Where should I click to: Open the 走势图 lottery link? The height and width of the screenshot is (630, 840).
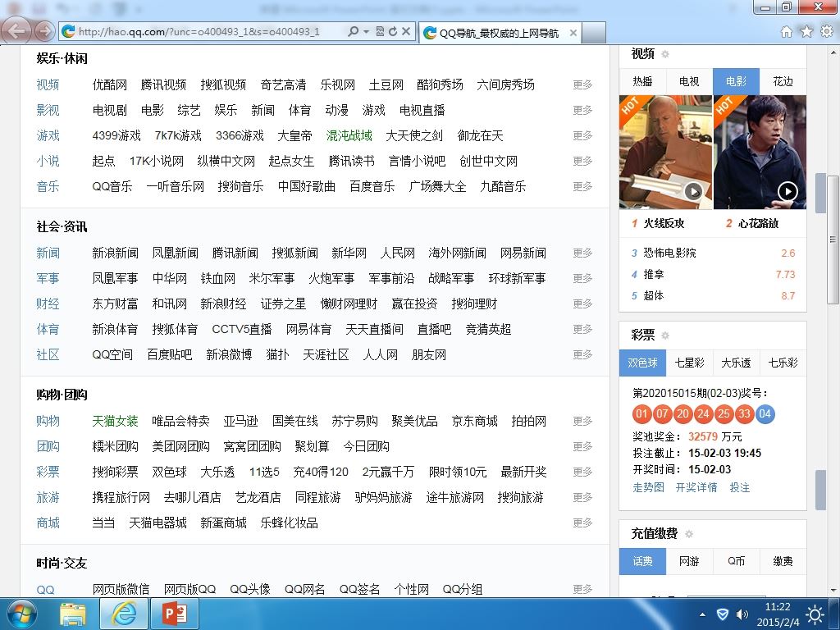click(x=648, y=487)
